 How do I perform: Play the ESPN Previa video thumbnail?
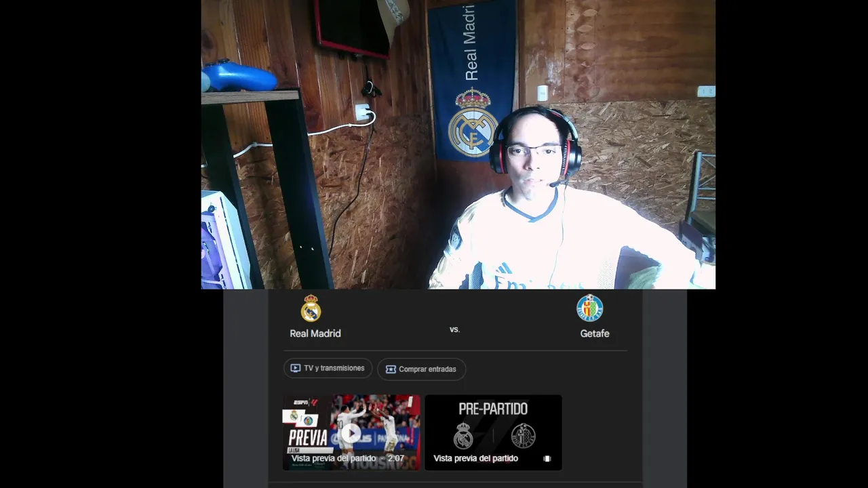351,432
